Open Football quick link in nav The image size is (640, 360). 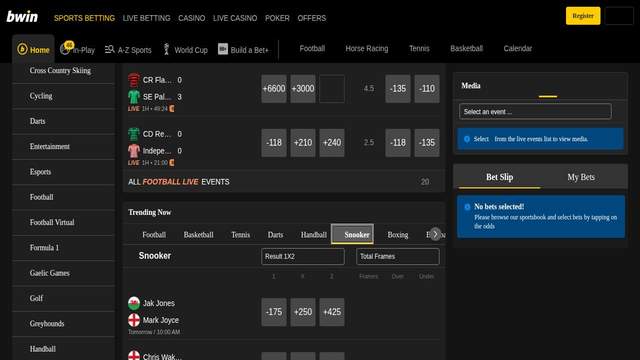(312, 49)
